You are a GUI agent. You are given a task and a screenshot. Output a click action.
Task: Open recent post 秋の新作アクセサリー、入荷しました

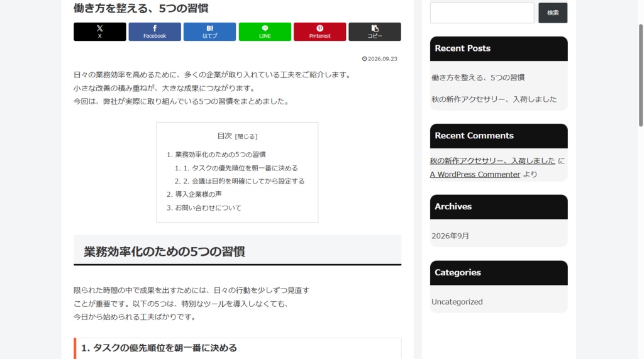tap(494, 99)
